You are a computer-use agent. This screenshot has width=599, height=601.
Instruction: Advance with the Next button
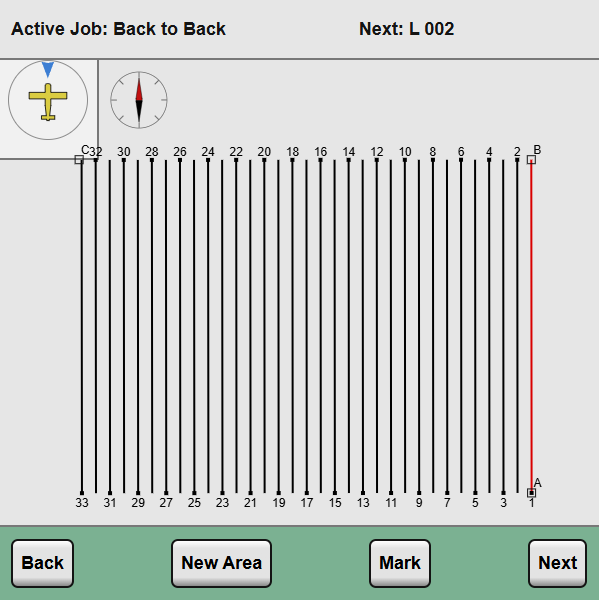557,563
